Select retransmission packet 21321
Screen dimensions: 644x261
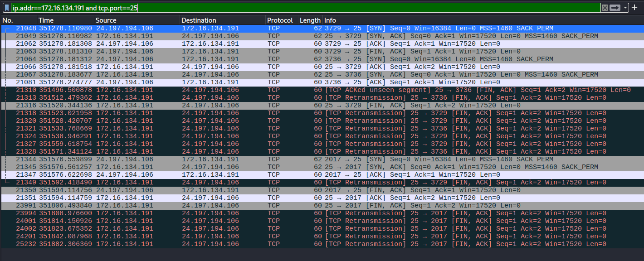(322, 128)
